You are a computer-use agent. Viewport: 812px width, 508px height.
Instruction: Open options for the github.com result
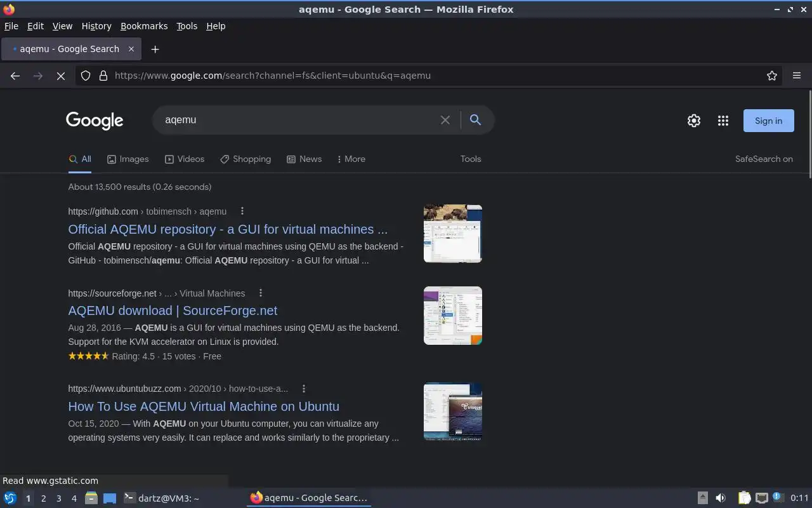tap(242, 211)
